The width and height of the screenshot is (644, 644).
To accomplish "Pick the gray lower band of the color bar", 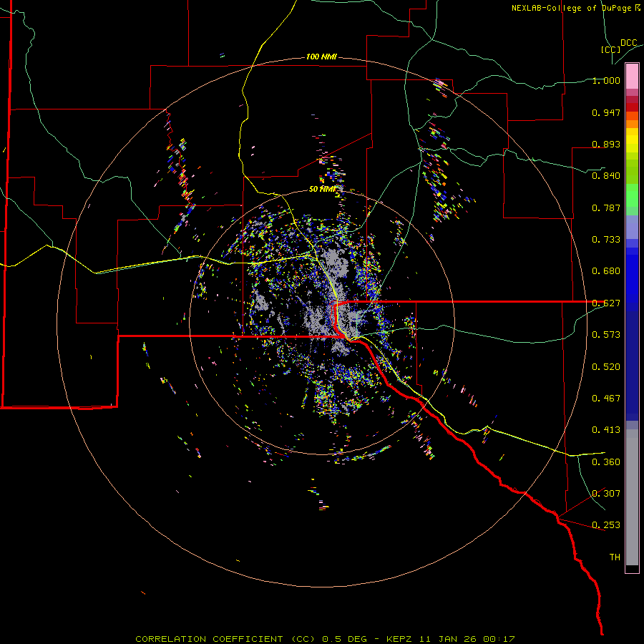I will click(632, 497).
